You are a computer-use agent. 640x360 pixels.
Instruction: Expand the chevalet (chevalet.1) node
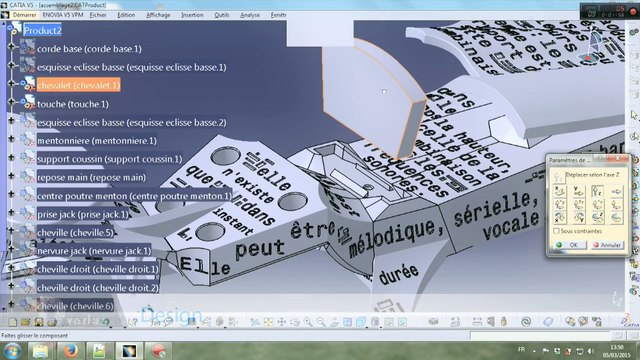tap(11, 83)
